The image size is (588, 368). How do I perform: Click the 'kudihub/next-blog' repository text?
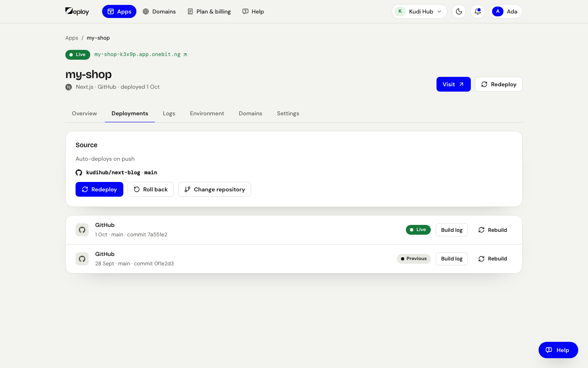(x=113, y=173)
